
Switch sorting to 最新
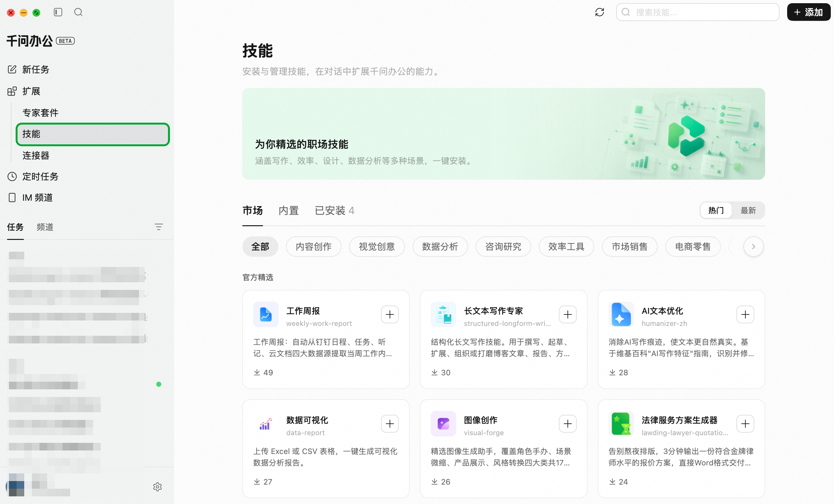tap(748, 210)
